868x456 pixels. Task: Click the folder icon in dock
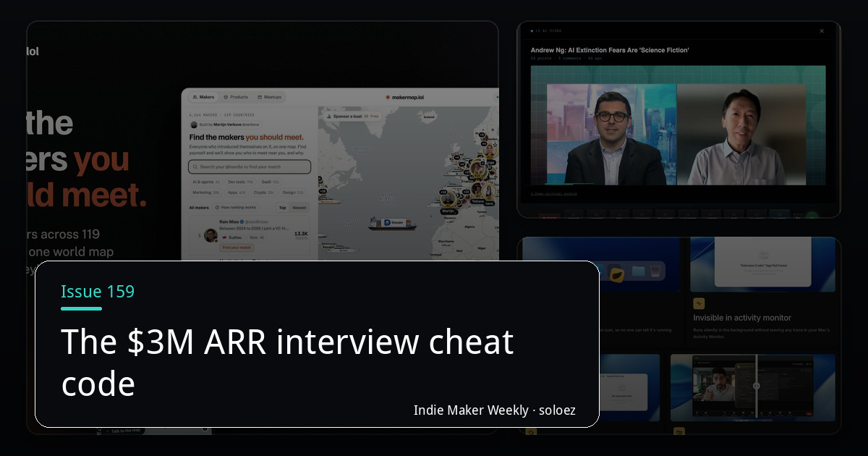click(638, 271)
